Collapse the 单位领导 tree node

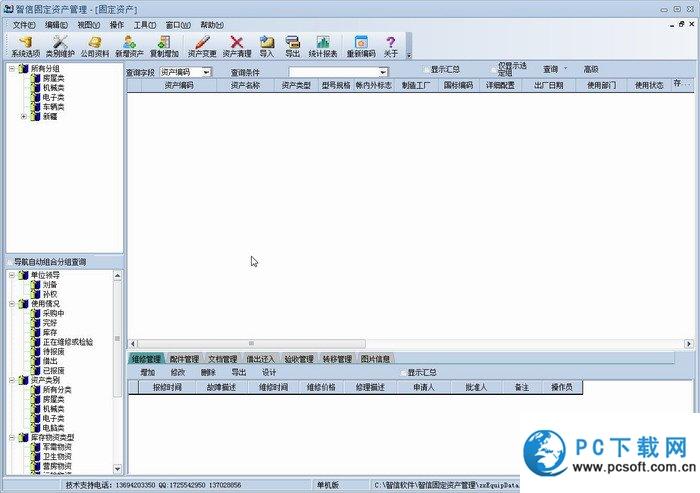tap(12, 275)
